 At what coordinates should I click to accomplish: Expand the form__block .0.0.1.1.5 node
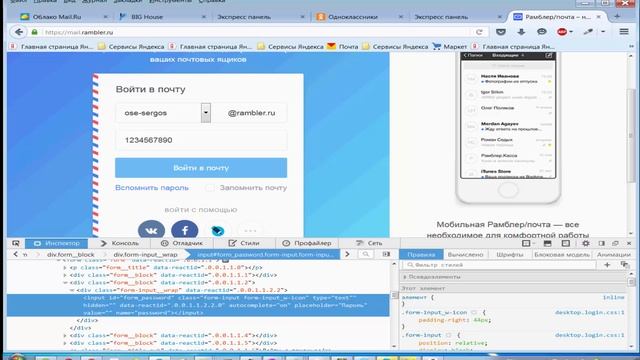click(x=65, y=343)
